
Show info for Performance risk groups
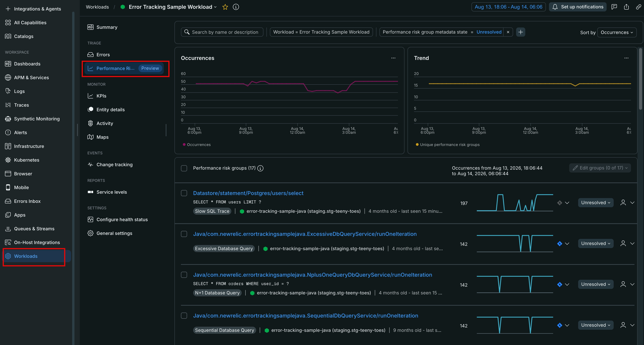click(x=260, y=168)
